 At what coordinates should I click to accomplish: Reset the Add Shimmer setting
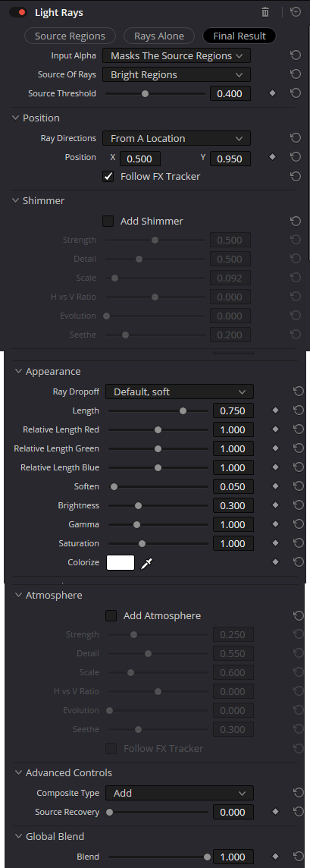[296, 221]
